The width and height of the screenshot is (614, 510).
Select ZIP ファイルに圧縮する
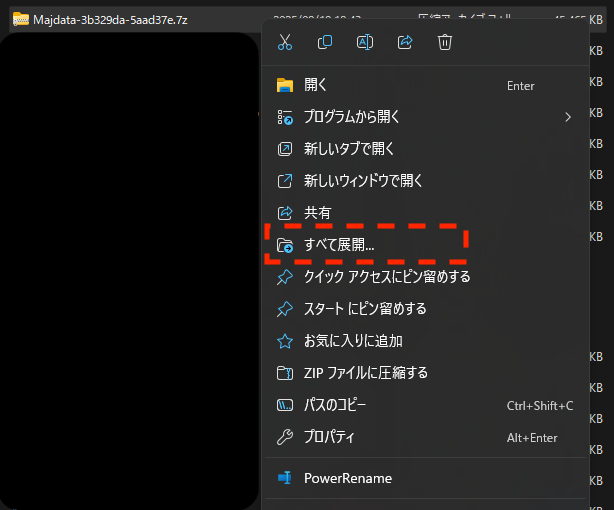(x=365, y=373)
